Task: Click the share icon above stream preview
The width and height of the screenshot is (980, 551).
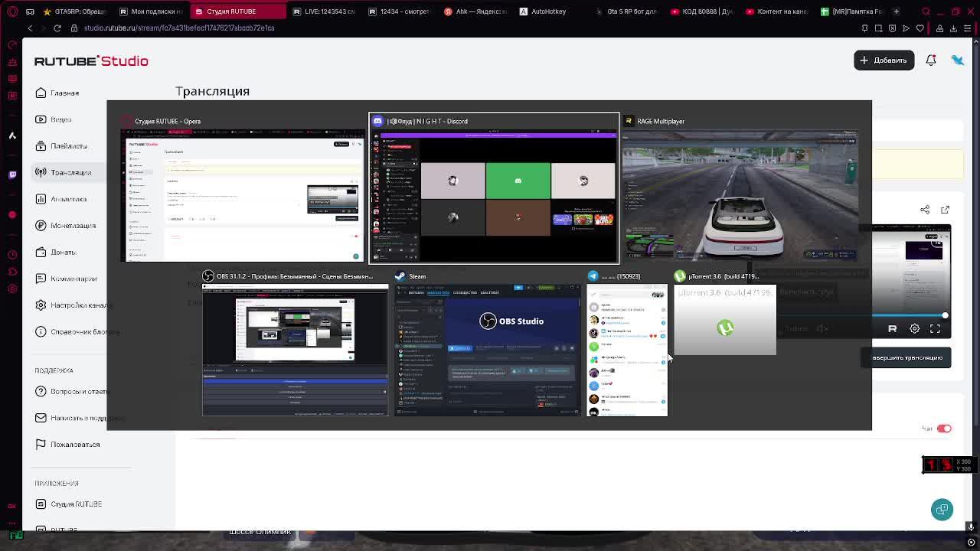Action: tap(925, 210)
